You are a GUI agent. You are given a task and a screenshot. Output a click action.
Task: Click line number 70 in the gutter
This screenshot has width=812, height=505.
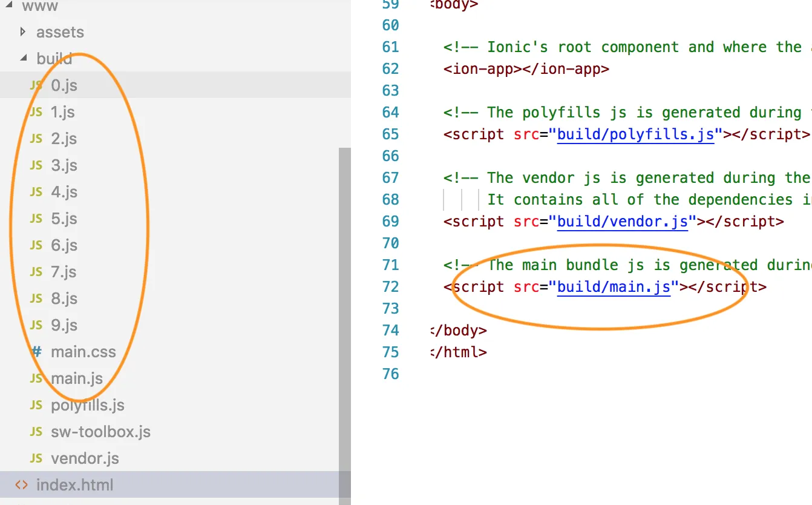click(391, 243)
